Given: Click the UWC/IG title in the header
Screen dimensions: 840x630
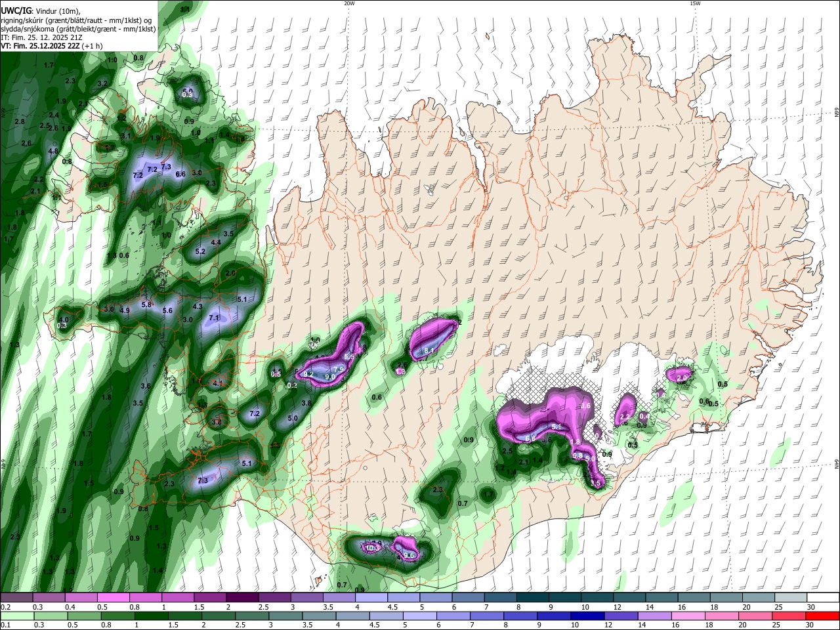Looking at the screenshot, I should [16, 10].
